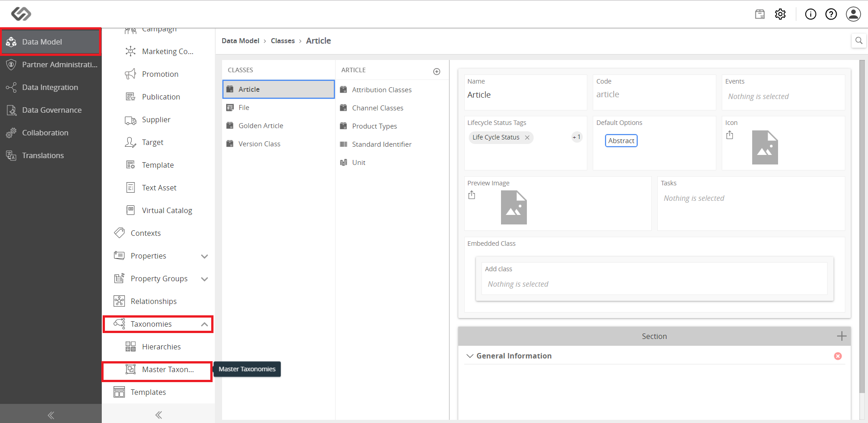Screen dimensions: 868x423
Task: Click the search magnifier icon
Action: click(x=858, y=40)
